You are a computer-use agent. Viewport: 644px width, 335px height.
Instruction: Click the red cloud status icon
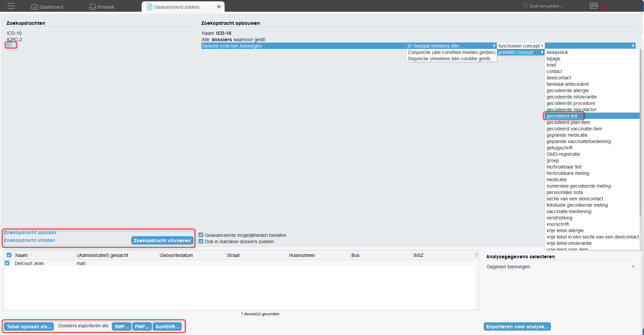[x=605, y=6]
